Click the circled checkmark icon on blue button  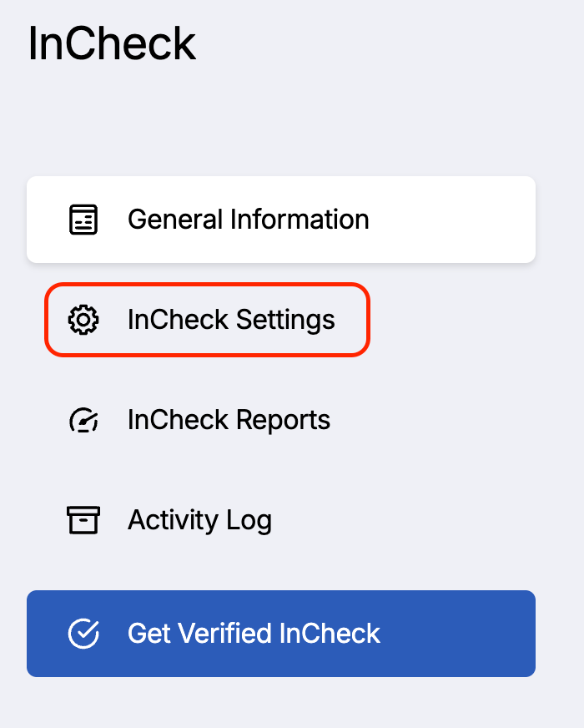83,634
